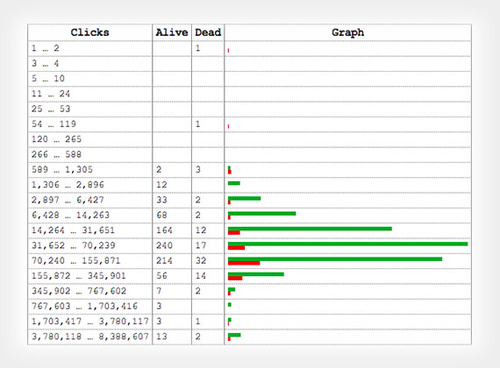Click the Dead value 17
Screen dimensions: 500x368
click(x=201, y=246)
